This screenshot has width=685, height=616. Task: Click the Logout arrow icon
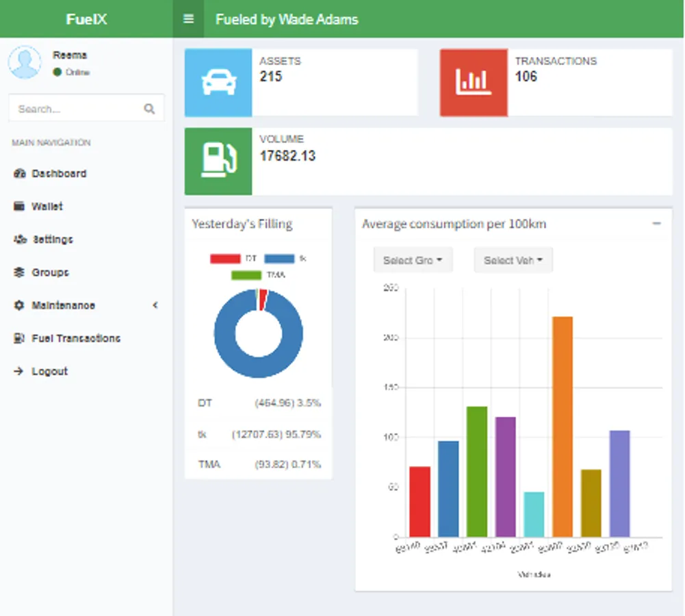(18, 372)
